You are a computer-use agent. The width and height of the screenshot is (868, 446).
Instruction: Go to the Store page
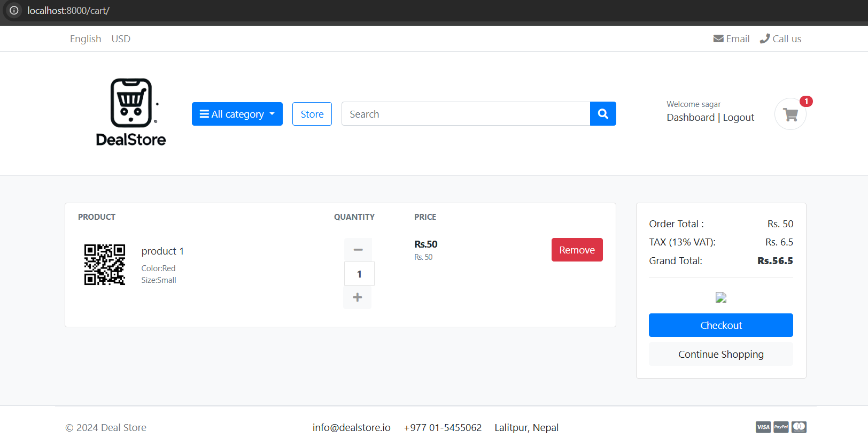(x=312, y=114)
